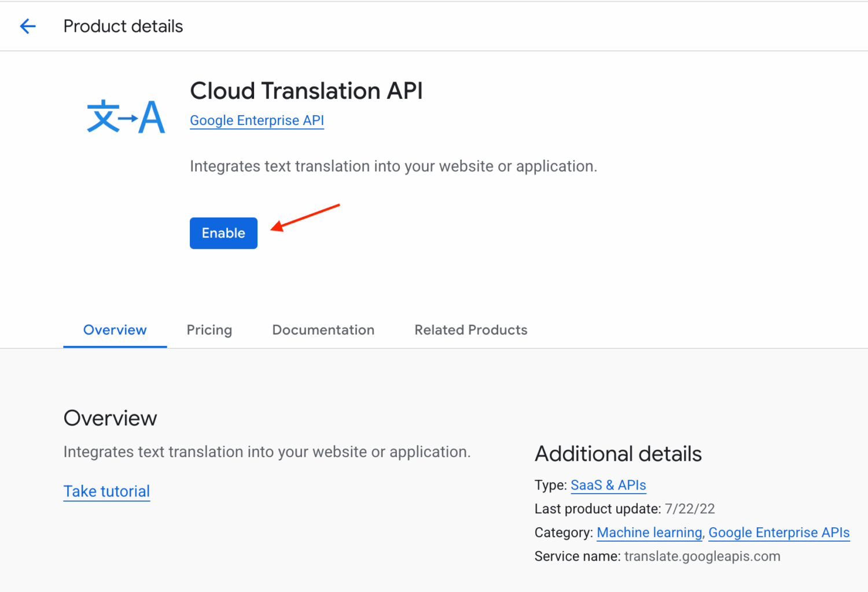868x592 pixels.
Task: Enable the Cloud Translation API
Action: tap(223, 233)
